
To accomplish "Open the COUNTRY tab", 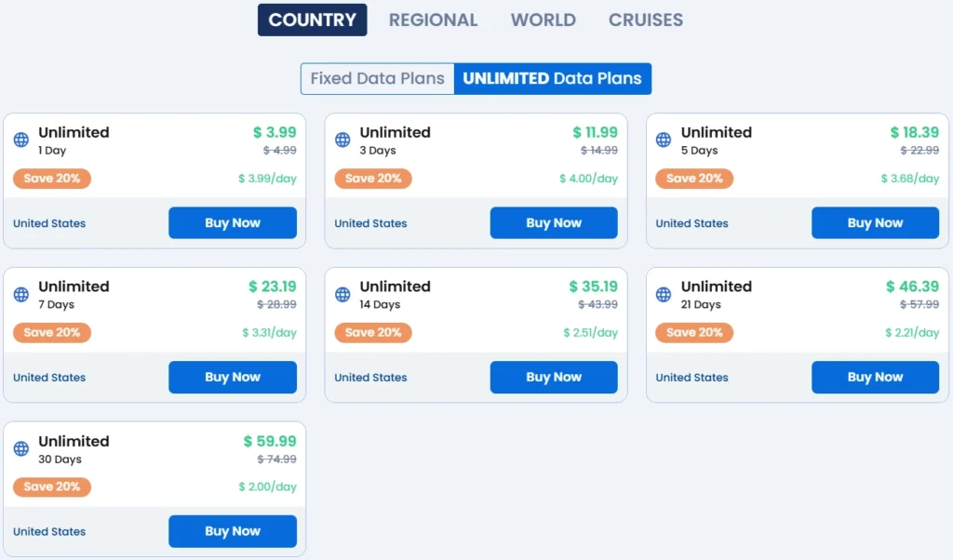I will [312, 20].
